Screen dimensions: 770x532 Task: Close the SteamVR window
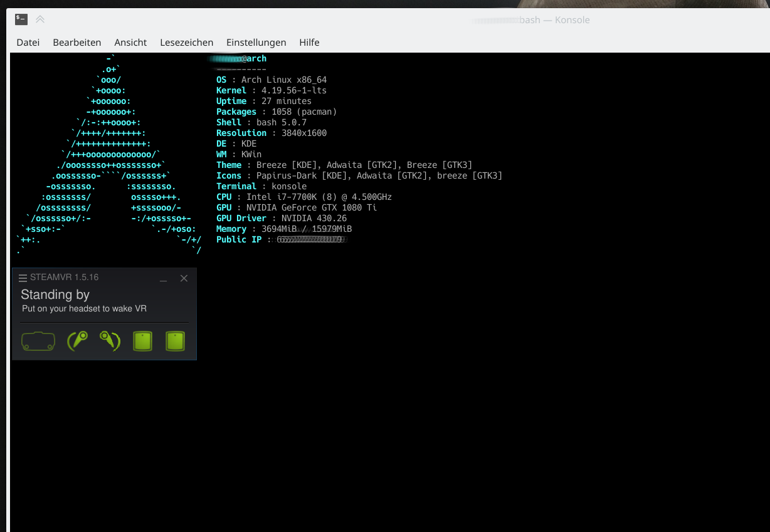point(184,278)
